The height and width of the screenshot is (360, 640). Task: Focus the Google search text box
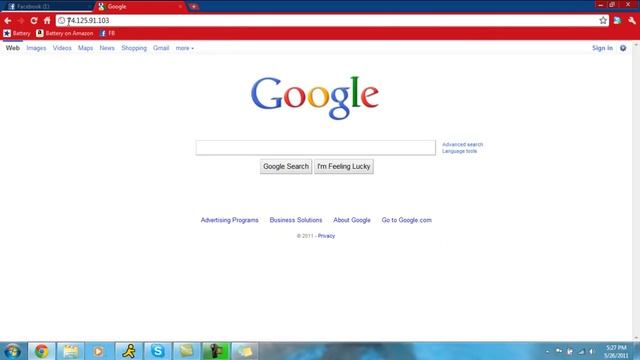[x=316, y=148]
